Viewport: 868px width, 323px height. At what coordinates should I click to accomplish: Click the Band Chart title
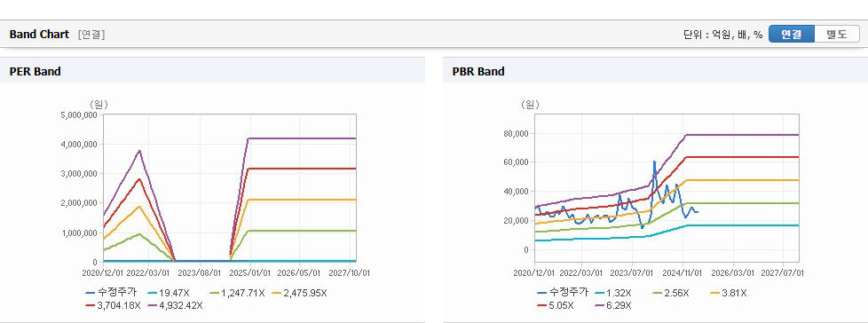click(x=39, y=35)
